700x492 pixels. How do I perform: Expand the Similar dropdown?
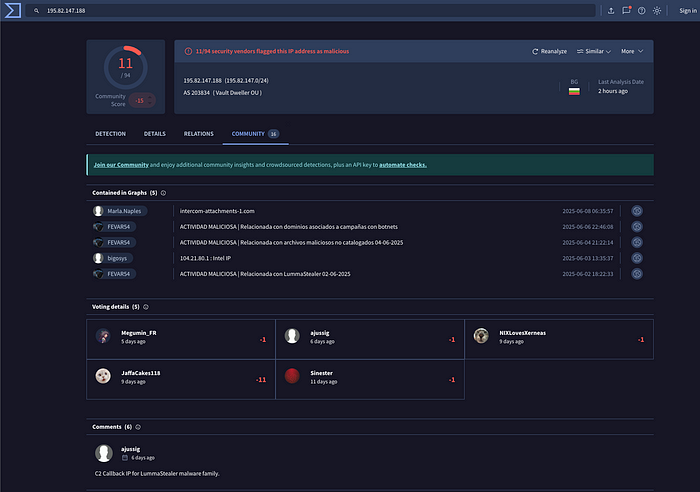tap(594, 51)
